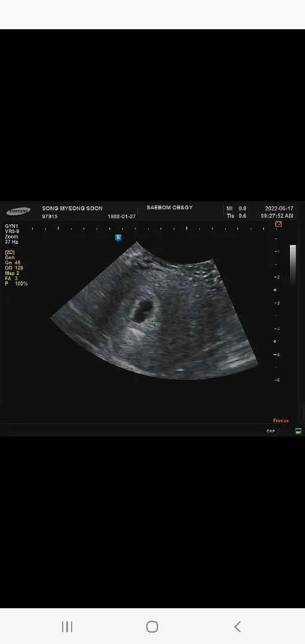
Task: Click the lower orange focus arrow marker
Action: [275, 341]
